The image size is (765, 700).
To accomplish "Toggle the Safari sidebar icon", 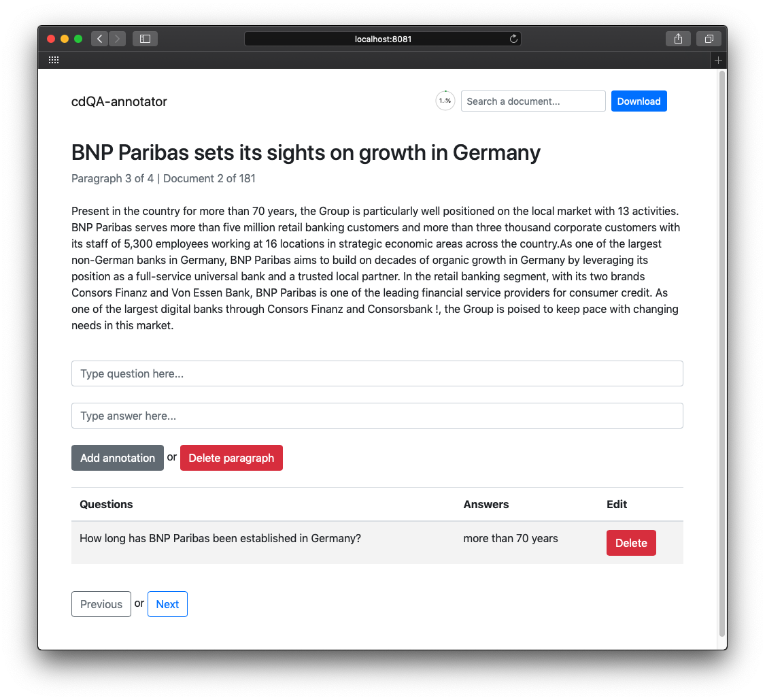I will point(145,39).
